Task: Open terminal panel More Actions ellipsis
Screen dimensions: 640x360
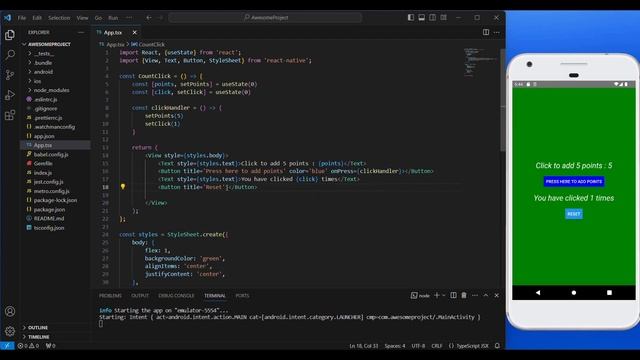Action: click(475, 295)
